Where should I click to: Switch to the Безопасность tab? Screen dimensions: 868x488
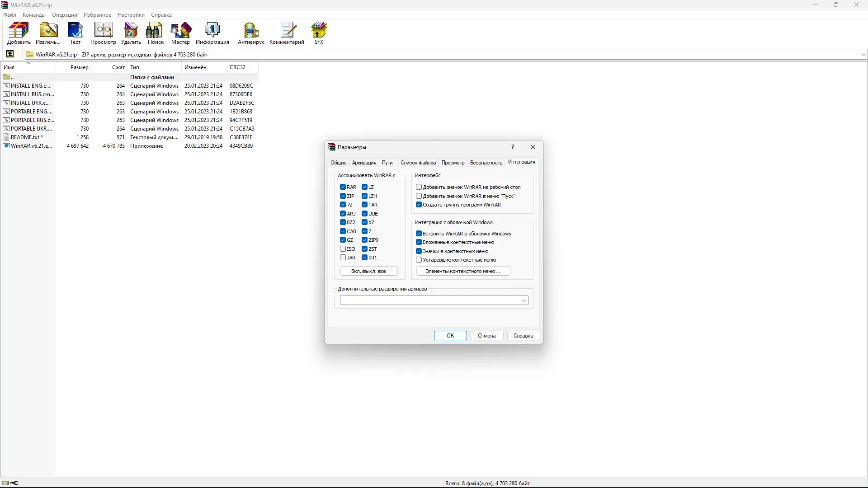point(486,163)
